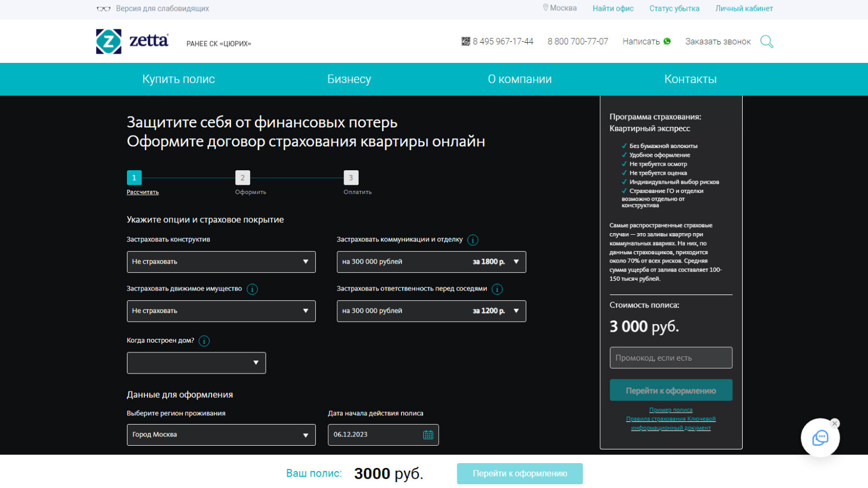Click Статус убытка link

[x=674, y=9]
